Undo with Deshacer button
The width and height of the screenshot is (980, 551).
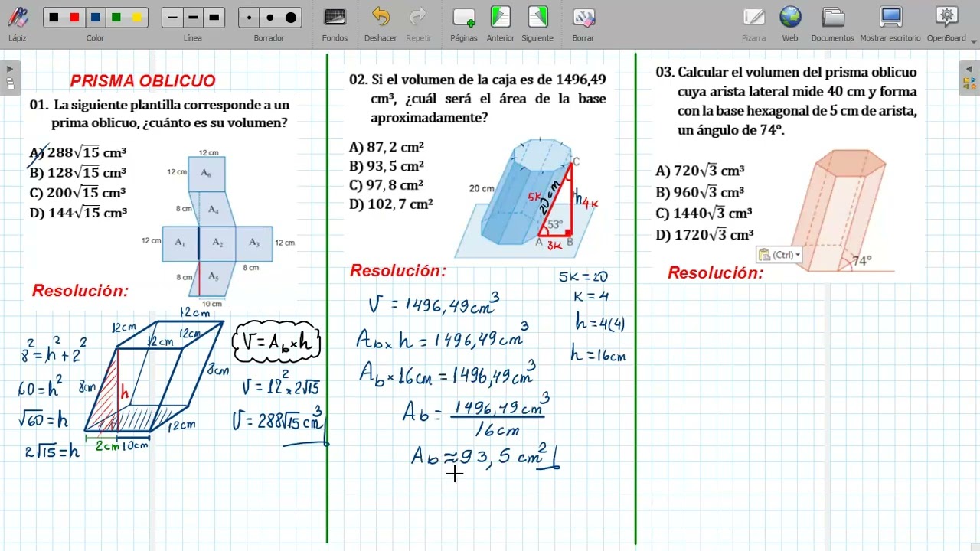(x=381, y=24)
